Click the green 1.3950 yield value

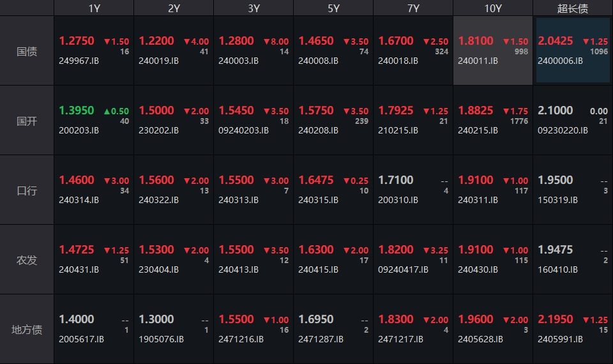[x=77, y=110]
